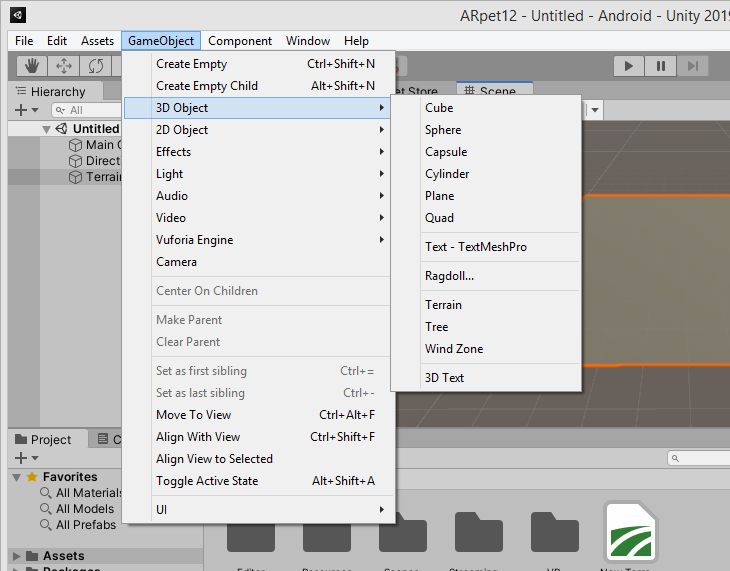730x571 pixels.
Task: Close the GameObject menu
Action: (x=161, y=41)
